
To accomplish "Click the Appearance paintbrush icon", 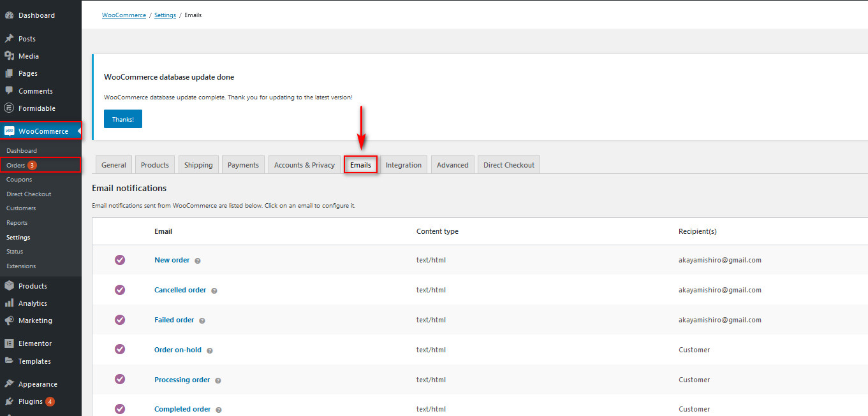I will (x=9, y=384).
